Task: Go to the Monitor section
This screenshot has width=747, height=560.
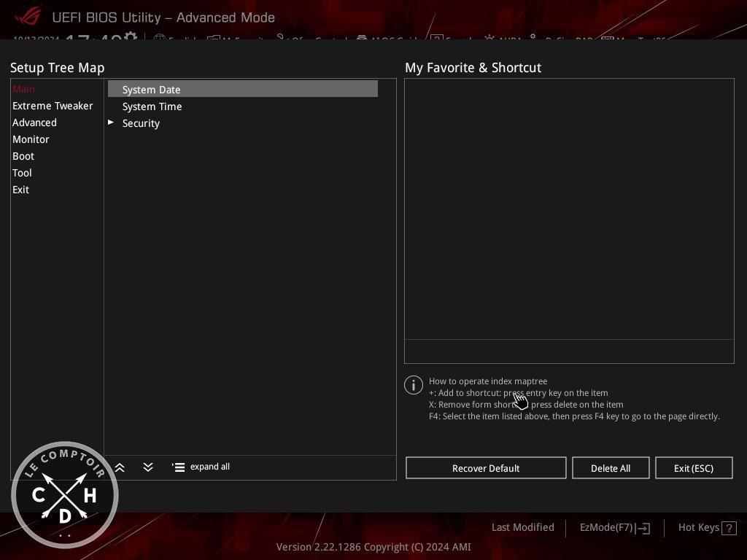Action: pyautogui.click(x=31, y=139)
